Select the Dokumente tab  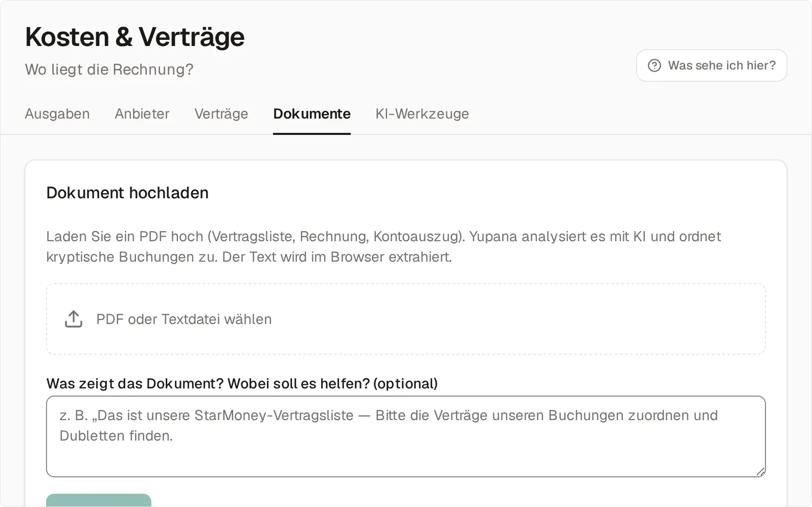(312, 113)
